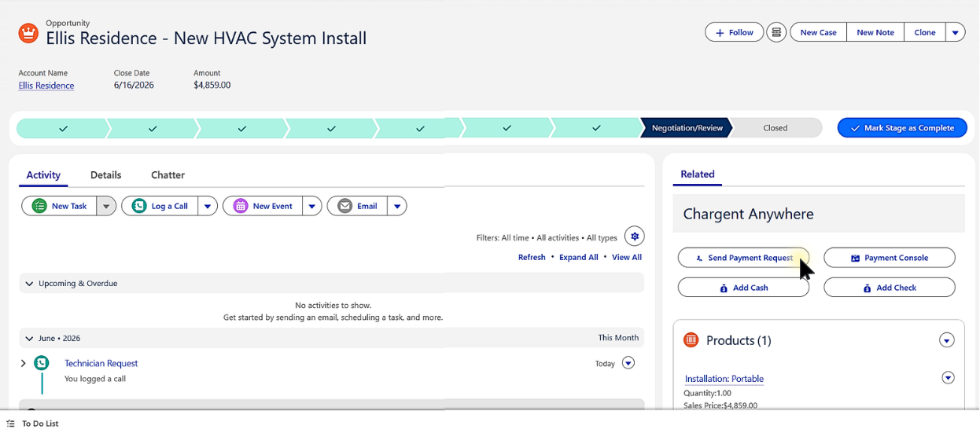Image resolution: width=980 pixels, height=433 pixels.
Task: Open activity filter settings gear
Action: [634, 236]
